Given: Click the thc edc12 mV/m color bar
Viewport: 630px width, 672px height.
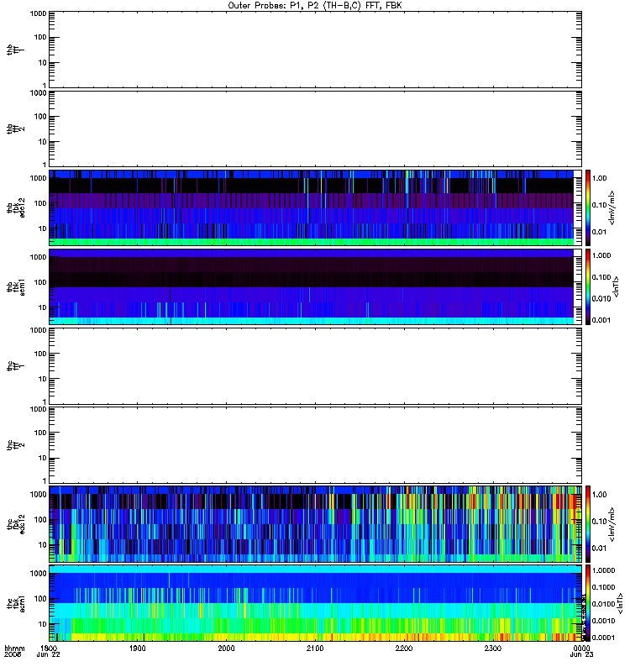Looking at the screenshot, I should click(588, 524).
